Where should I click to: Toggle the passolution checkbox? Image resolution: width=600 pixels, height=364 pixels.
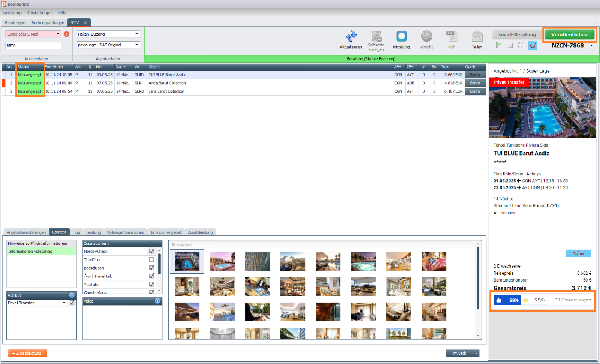(151, 268)
